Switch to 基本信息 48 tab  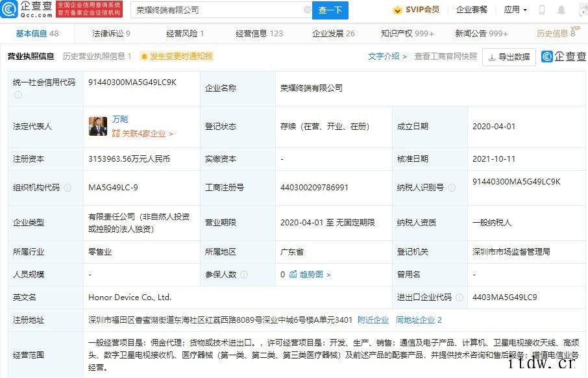(37, 33)
